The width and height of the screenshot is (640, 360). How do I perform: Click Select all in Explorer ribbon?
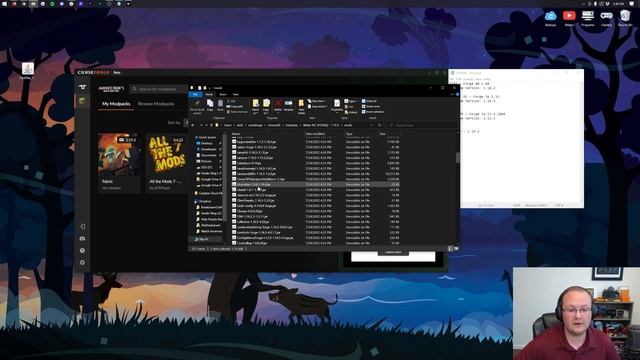(369, 101)
